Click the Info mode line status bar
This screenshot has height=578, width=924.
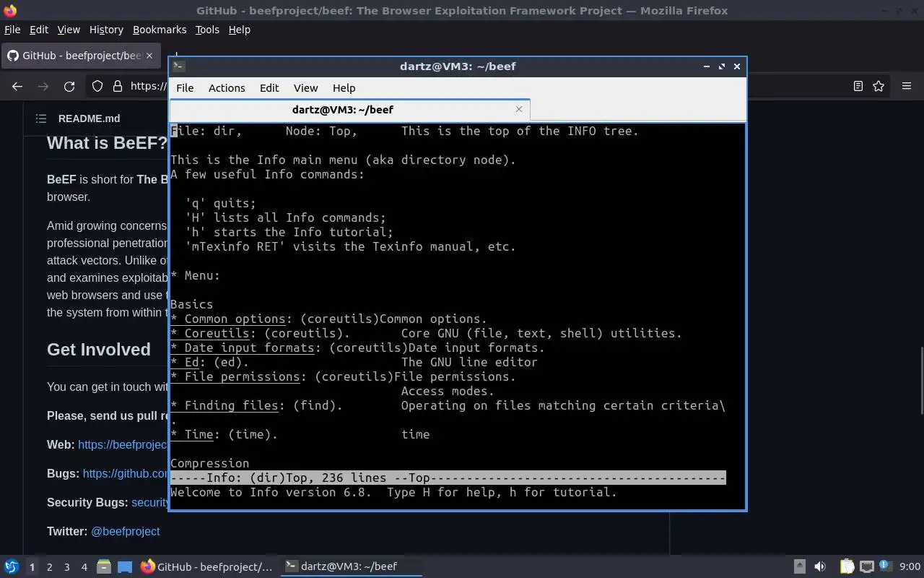pos(448,478)
